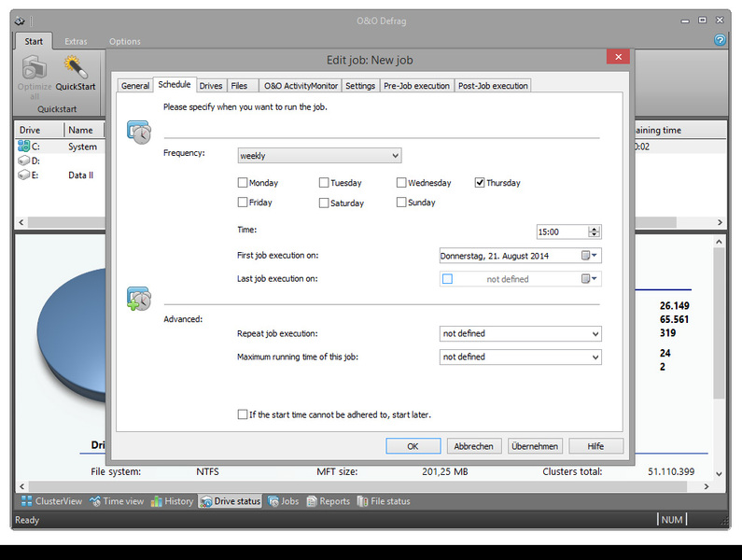This screenshot has width=742, height=560.
Task: Click the schedule clock icon
Action: pos(139,133)
